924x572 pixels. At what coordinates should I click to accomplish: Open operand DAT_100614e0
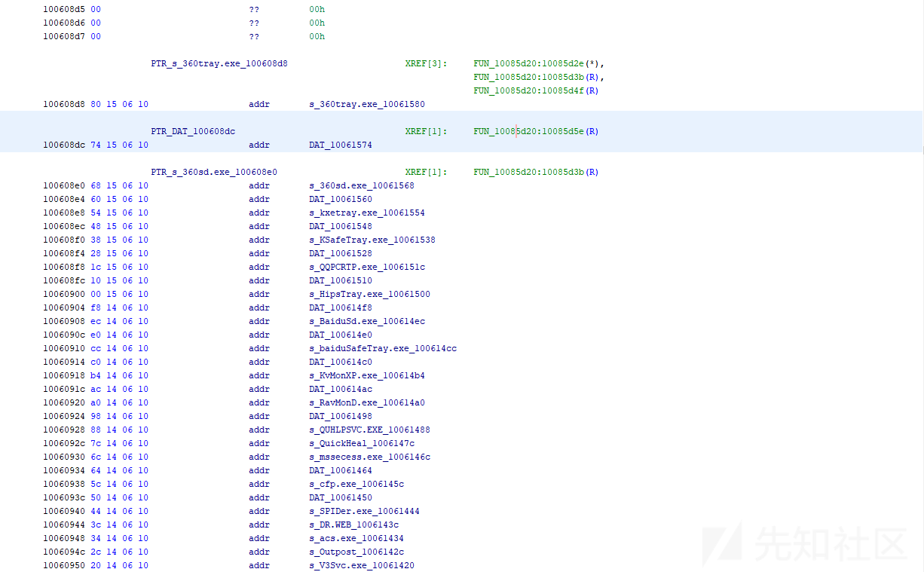tap(341, 335)
